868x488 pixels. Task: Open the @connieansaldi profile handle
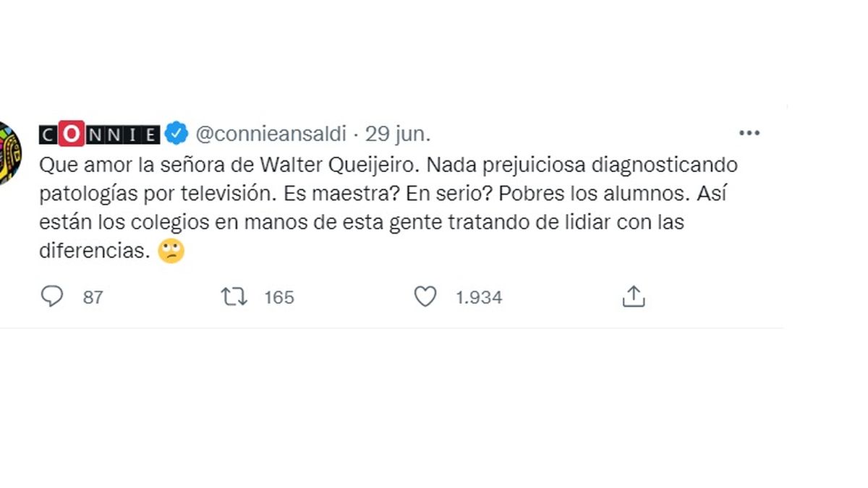click(271, 134)
